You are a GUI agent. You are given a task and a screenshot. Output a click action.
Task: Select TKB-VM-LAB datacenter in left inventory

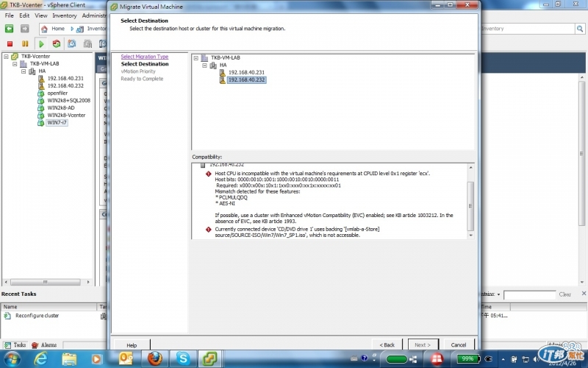[44, 64]
